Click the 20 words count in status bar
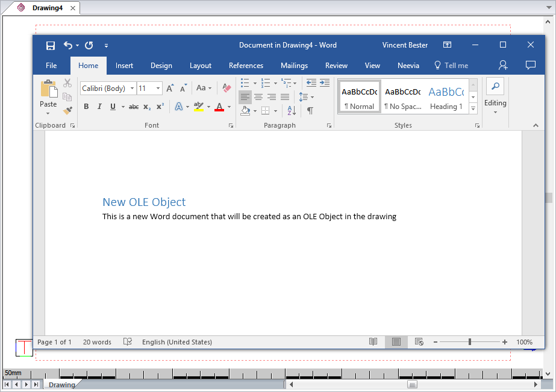Viewport: 556px width, 392px height. tap(97, 342)
